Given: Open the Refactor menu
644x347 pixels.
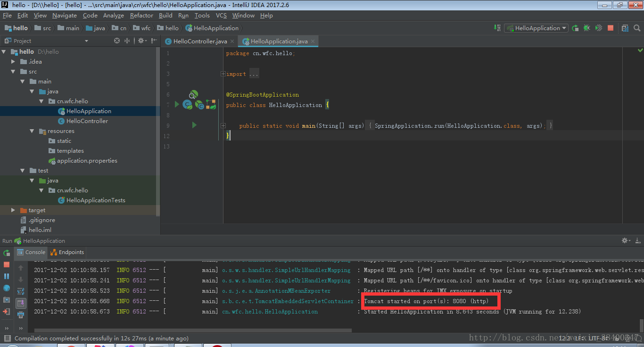Looking at the screenshot, I should [142, 16].
